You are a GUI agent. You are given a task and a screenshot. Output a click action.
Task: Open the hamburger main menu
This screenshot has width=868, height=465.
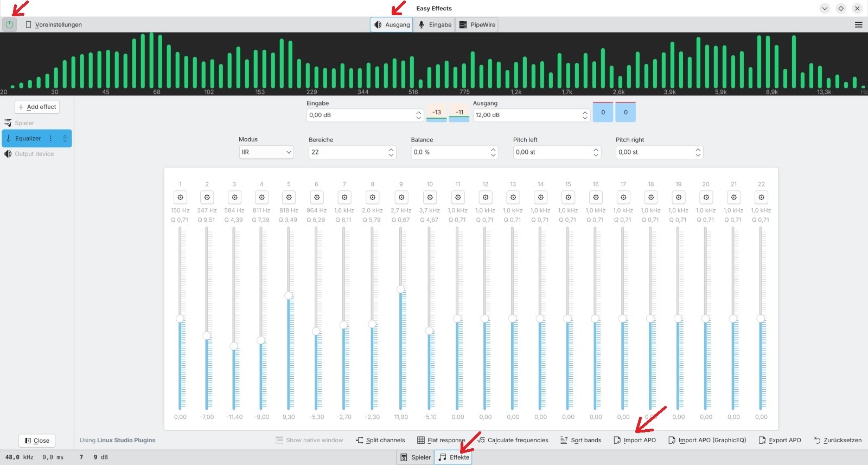point(858,24)
